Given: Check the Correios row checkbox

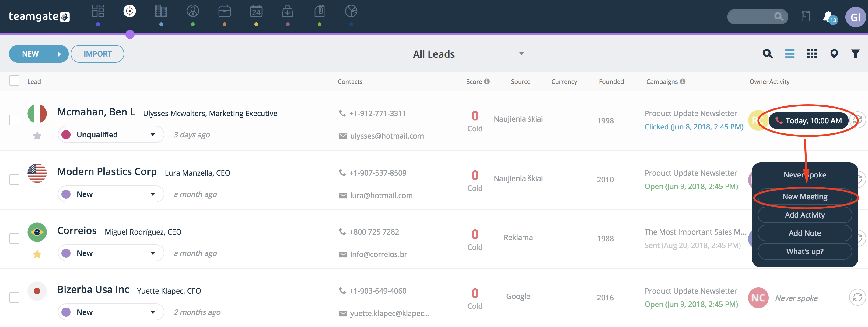Looking at the screenshot, I should [14, 239].
